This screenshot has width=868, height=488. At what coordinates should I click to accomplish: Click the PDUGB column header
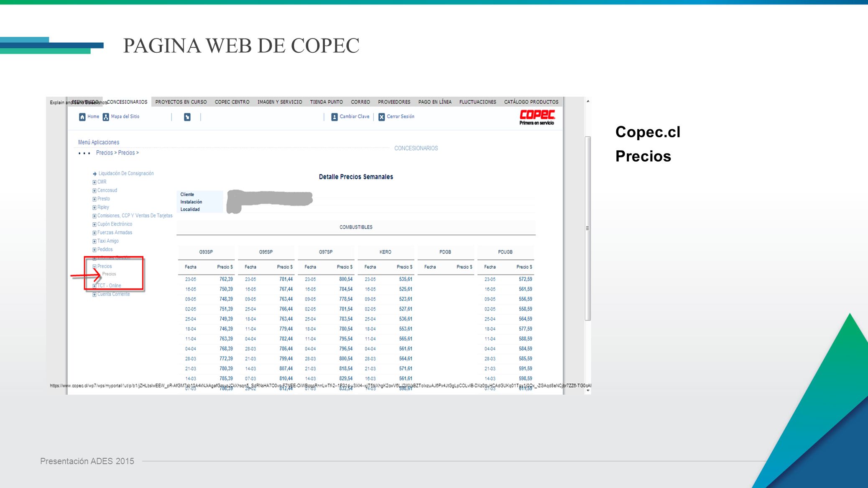coord(505,252)
